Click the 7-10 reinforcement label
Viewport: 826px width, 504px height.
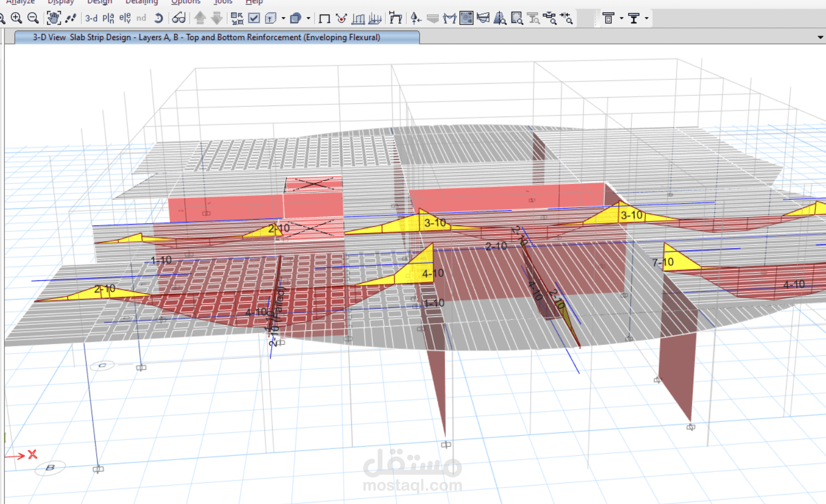coord(663,262)
